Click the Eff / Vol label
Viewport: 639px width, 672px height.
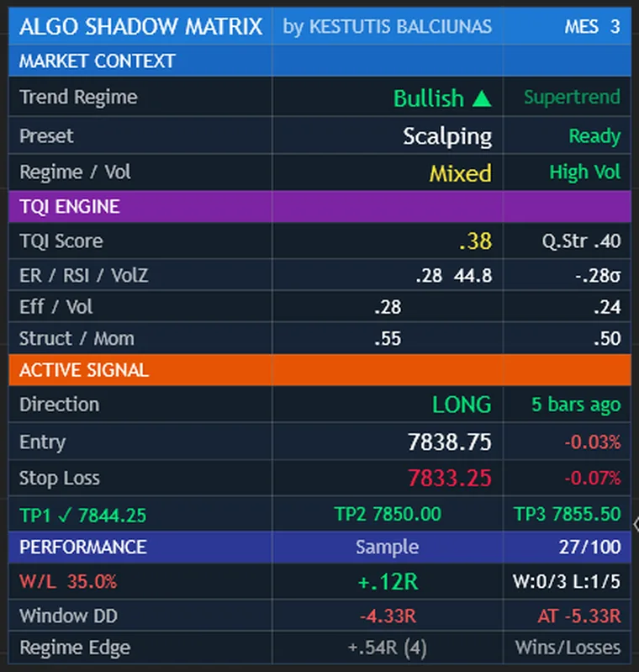click(55, 307)
